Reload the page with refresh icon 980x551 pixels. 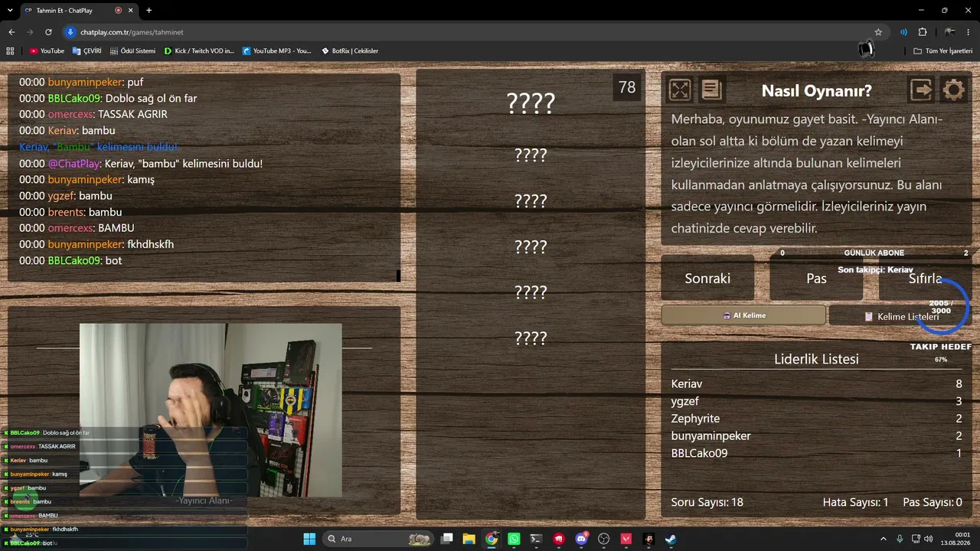coord(48,32)
